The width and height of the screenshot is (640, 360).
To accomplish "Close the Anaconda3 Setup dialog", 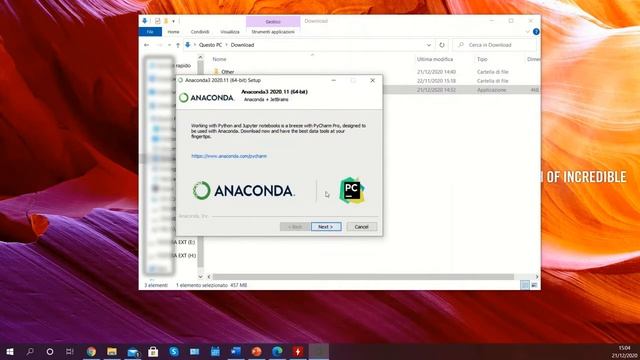I will [x=372, y=80].
